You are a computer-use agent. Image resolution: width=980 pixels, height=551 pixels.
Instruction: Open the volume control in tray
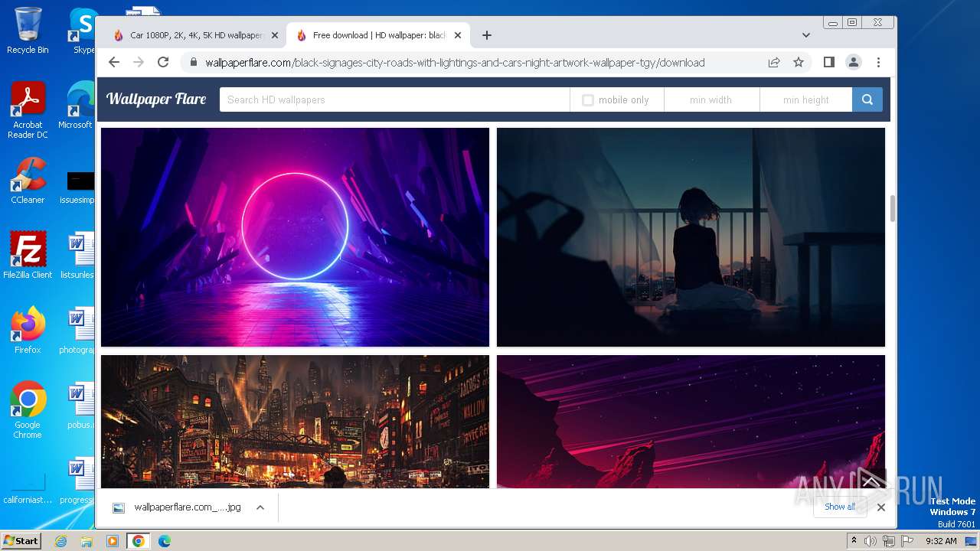871,541
